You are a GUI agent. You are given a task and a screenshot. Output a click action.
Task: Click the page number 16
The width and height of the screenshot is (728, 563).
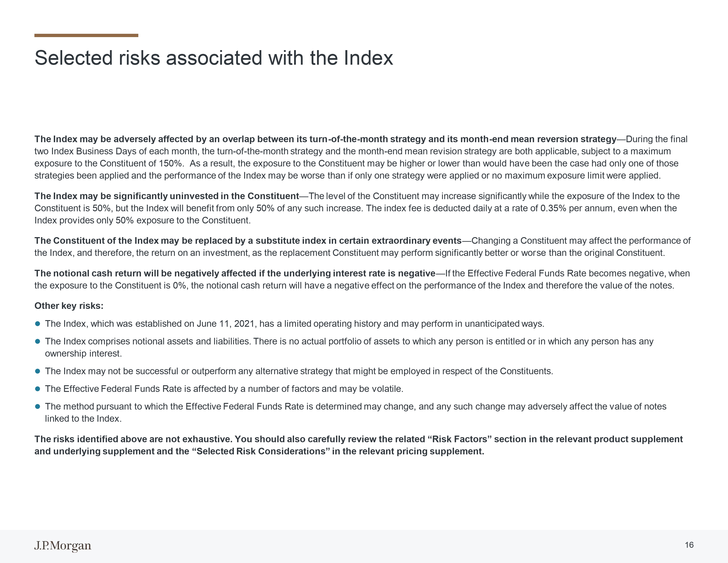click(689, 545)
